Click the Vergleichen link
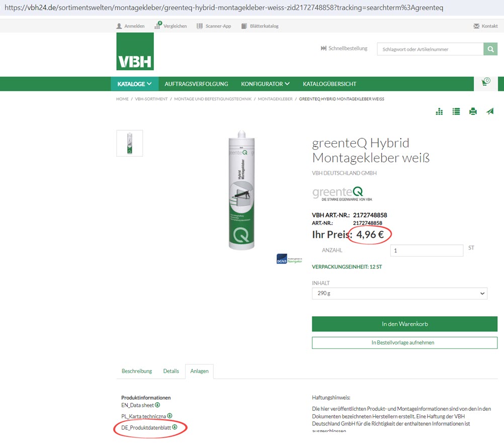Viewport: 504px width, 444px height. (x=175, y=26)
